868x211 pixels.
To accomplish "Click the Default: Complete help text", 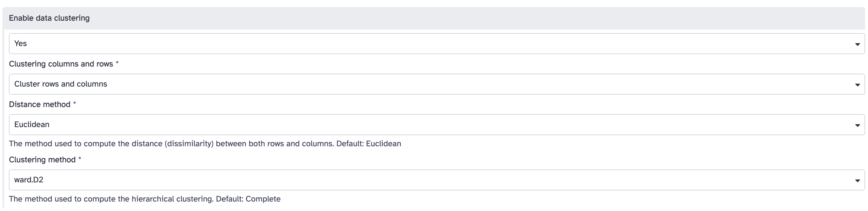I will 248,199.
